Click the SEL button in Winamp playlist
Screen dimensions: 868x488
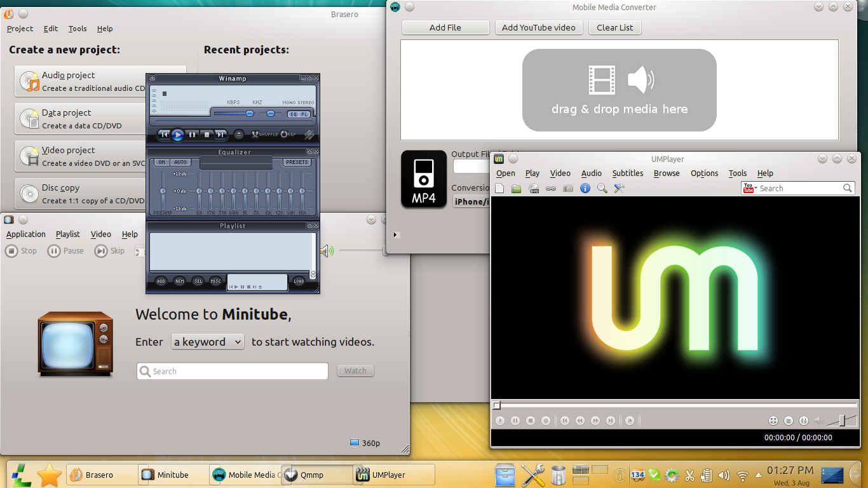point(198,281)
